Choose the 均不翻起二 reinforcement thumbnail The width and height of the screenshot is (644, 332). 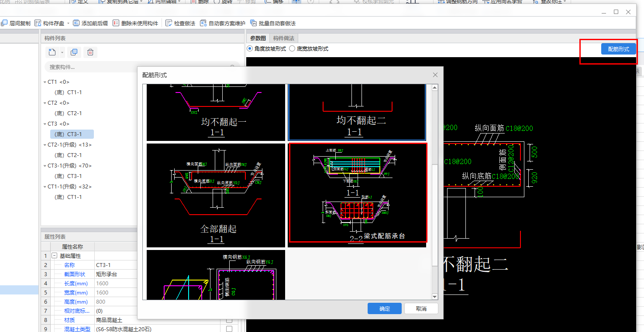pyautogui.click(x=357, y=112)
